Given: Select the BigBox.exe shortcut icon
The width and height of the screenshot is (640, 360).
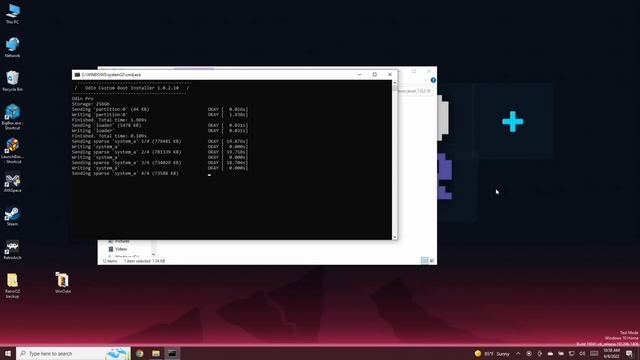Looking at the screenshot, I should point(12,116).
